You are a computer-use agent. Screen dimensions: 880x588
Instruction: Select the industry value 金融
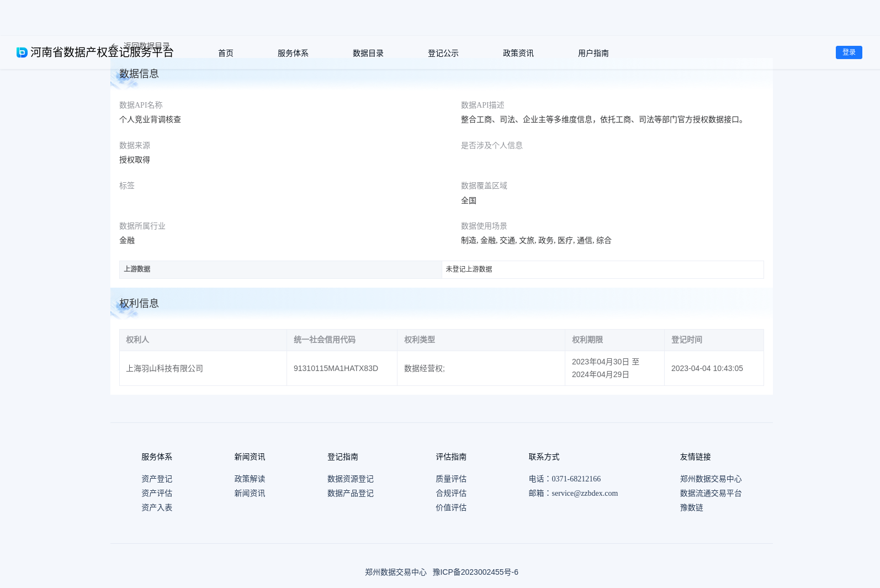[127, 240]
